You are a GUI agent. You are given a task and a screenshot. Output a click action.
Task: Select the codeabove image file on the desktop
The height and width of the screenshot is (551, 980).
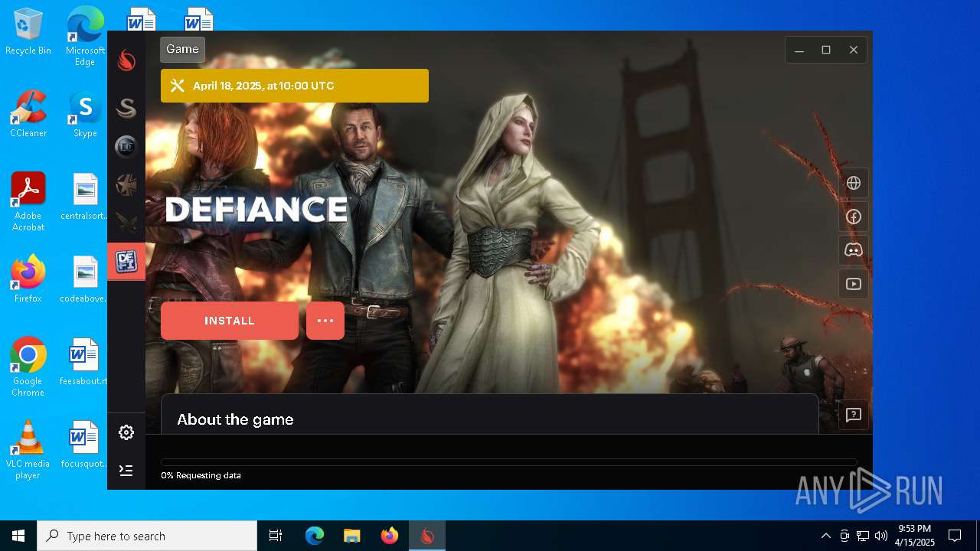(85, 279)
